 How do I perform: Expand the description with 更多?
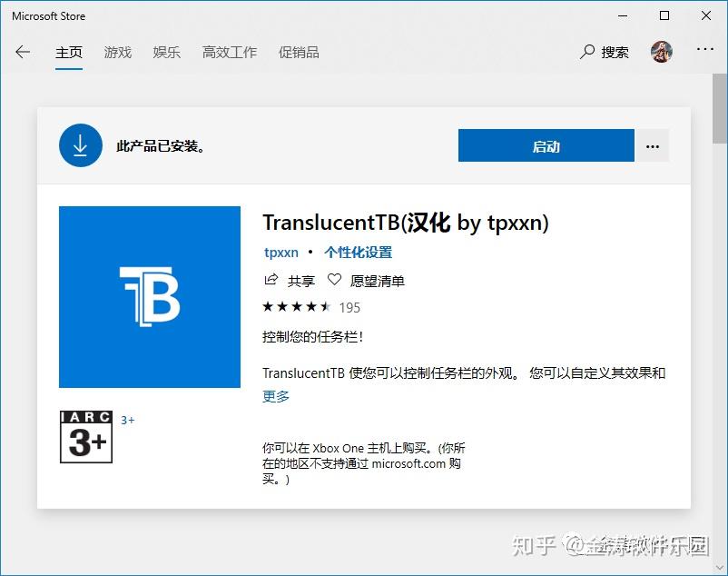coord(275,396)
